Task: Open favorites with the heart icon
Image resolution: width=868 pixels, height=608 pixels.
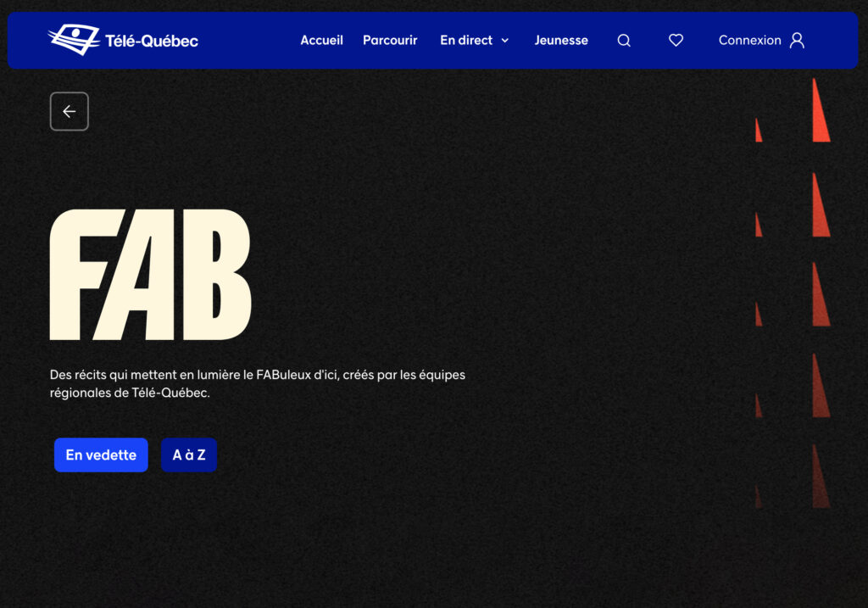Action: [x=676, y=41]
